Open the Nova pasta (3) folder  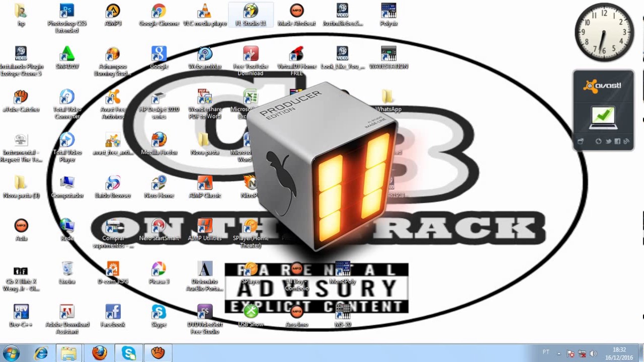click(x=21, y=186)
